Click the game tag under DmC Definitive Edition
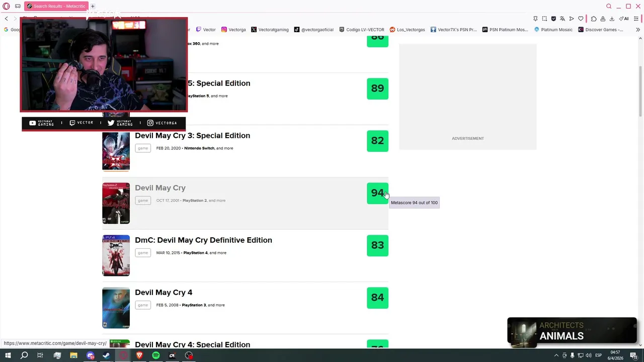The image size is (644, 362). pyautogui.click(x=143, y=253)
